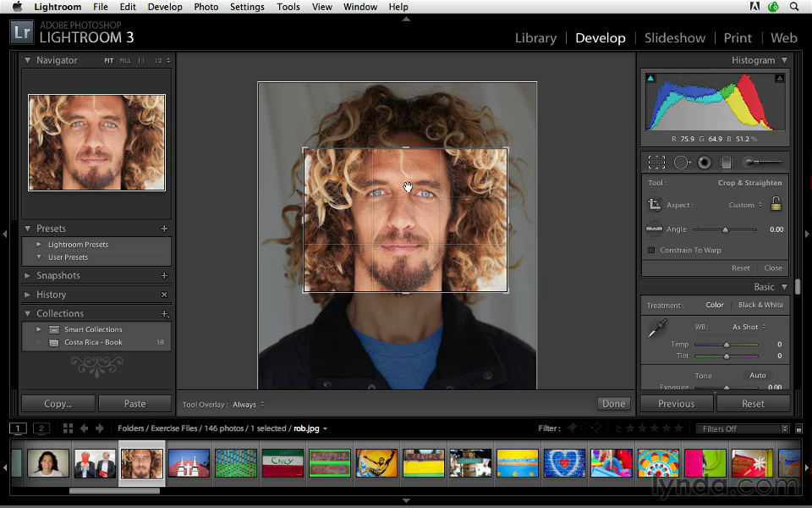Open the Filters Off dropdown
812x508 pixels.
pyautogui.click(x=743, y=428)
